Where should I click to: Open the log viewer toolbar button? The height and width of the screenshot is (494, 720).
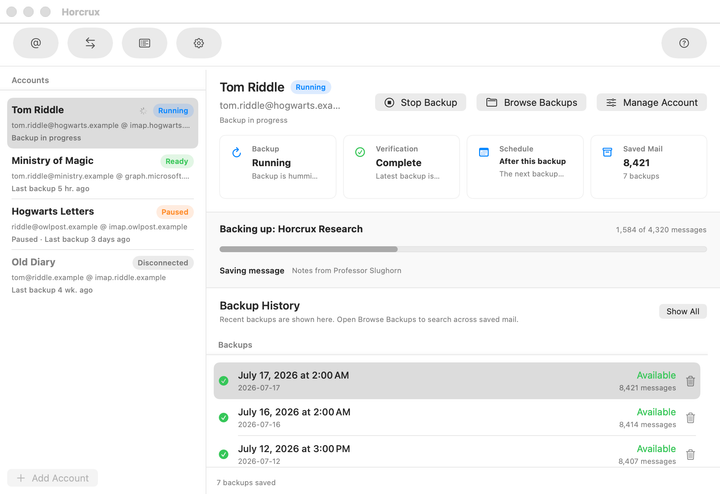point(145,43)
